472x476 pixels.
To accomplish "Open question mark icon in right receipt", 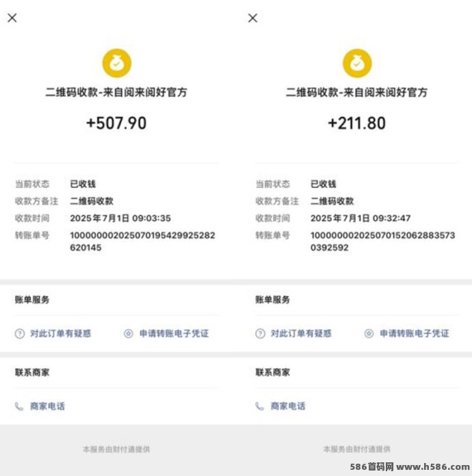I will 261,334.
